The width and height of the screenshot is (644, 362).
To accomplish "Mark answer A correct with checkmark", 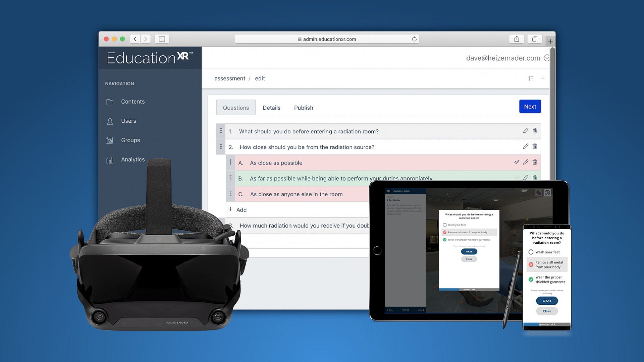I will click(x=517, y=162).
